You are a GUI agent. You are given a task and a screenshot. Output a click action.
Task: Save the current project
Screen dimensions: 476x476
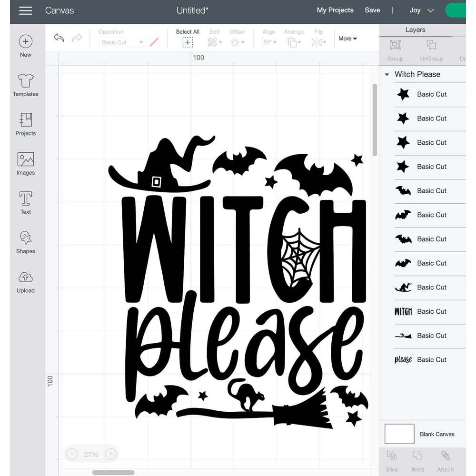click(372, 10)
